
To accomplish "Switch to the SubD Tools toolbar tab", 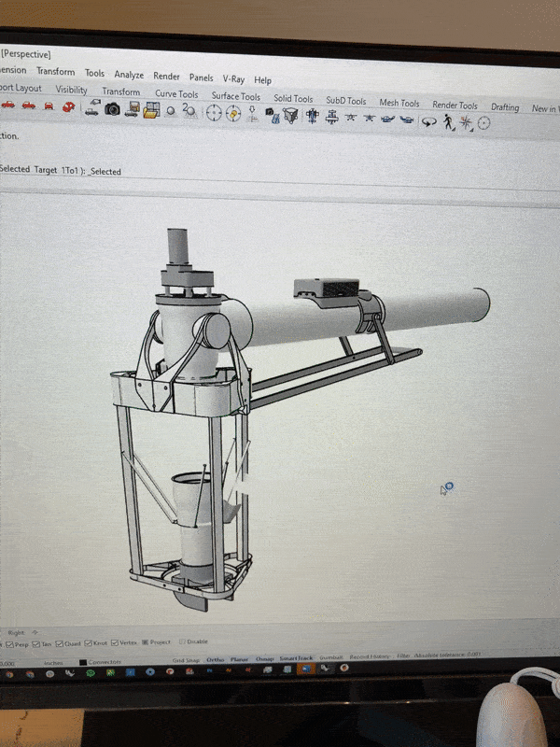I will (345, 101).
